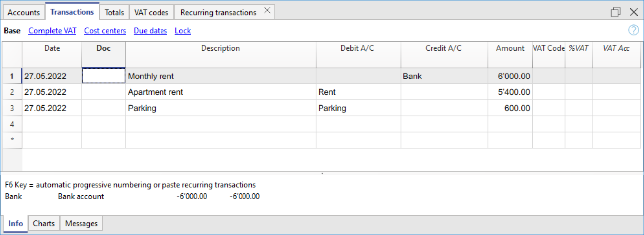Close the Recurring transactions tab
Image resolution: width=644 pixels, height=235 pixels.
pos(267,11)
